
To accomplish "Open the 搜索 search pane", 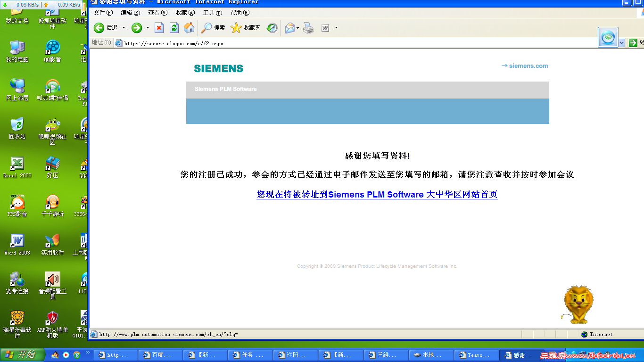I will [x=213, y=28].
